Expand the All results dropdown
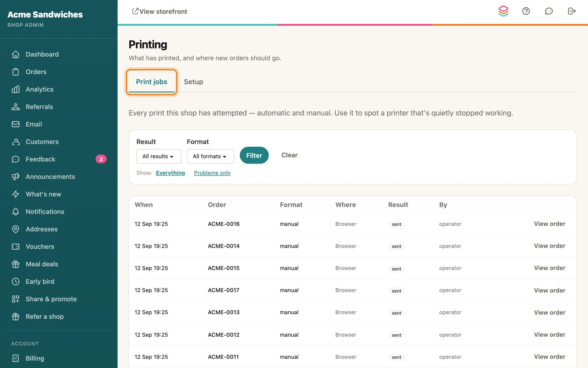 [x=159, y=156]
